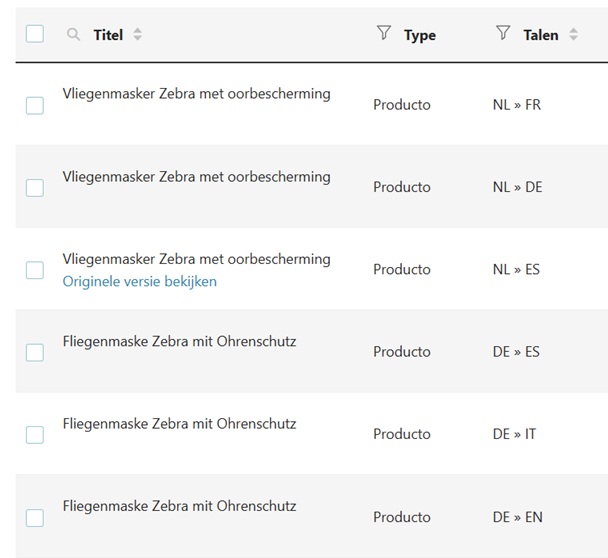This screenshot has width=608, height=558.
Task: Click the Type column header label
Action: pyautogui.click(x=420, y=36)
